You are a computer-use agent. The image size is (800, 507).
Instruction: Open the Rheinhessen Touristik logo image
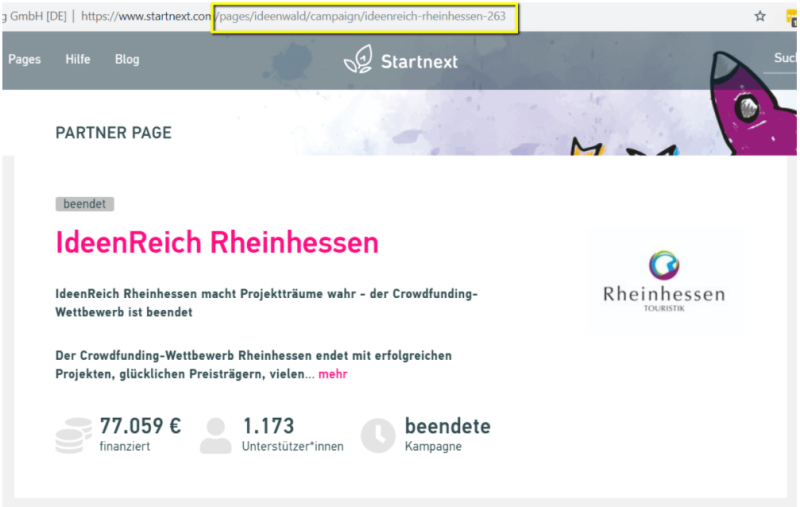pyautogui.click(x=664, y=278)
